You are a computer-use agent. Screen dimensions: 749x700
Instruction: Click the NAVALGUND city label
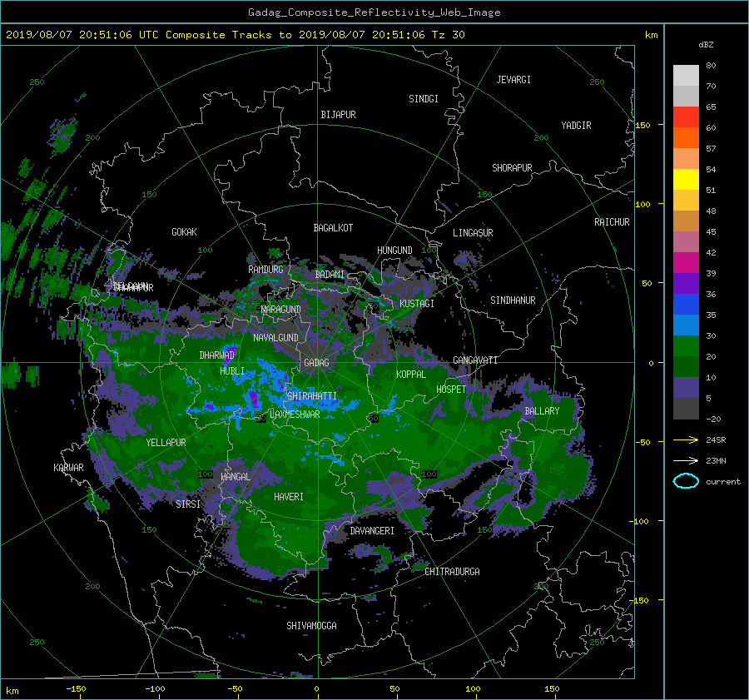coord(275,338)
